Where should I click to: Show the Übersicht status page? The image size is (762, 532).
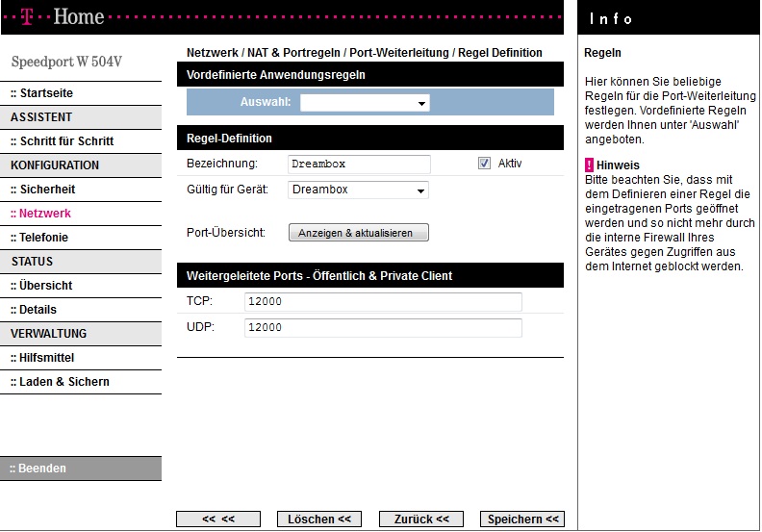click(41, 286)
